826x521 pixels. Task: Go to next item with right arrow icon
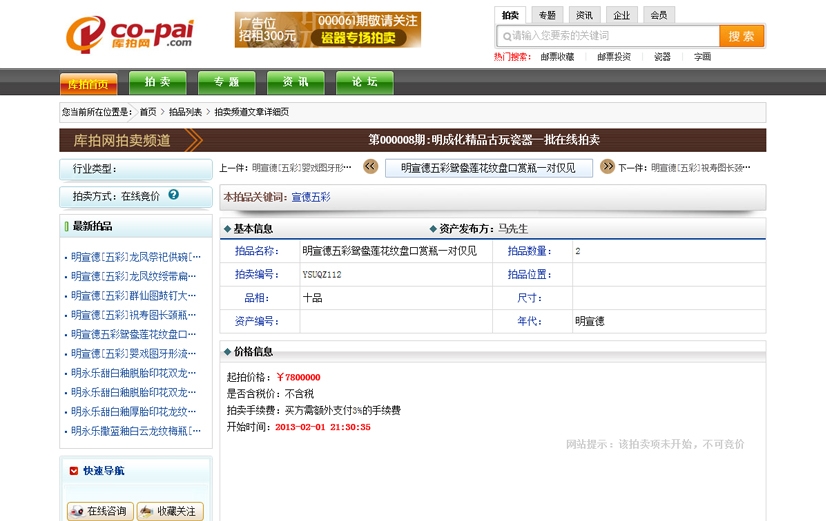click(x=607, y=167)
